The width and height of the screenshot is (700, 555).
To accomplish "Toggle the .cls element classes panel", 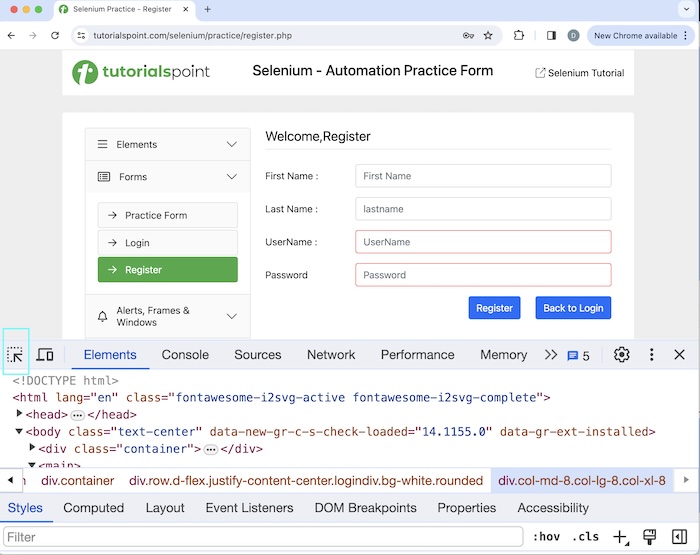I will tap(585, 537).
